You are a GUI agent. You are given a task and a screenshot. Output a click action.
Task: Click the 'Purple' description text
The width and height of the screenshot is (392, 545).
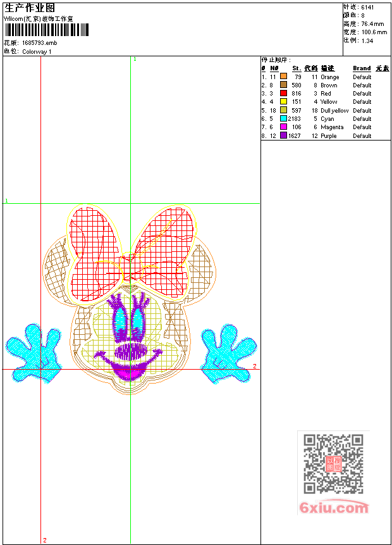tap(329, 136)
